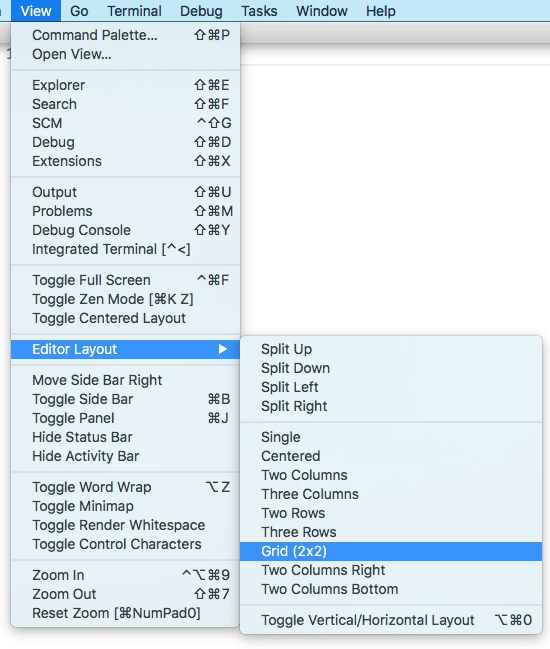Click Move Side Bar Right

click(x=125, y=380)
